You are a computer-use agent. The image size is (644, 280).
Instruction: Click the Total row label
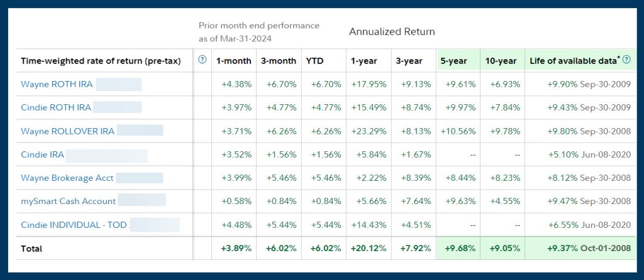tap(31, 249)
